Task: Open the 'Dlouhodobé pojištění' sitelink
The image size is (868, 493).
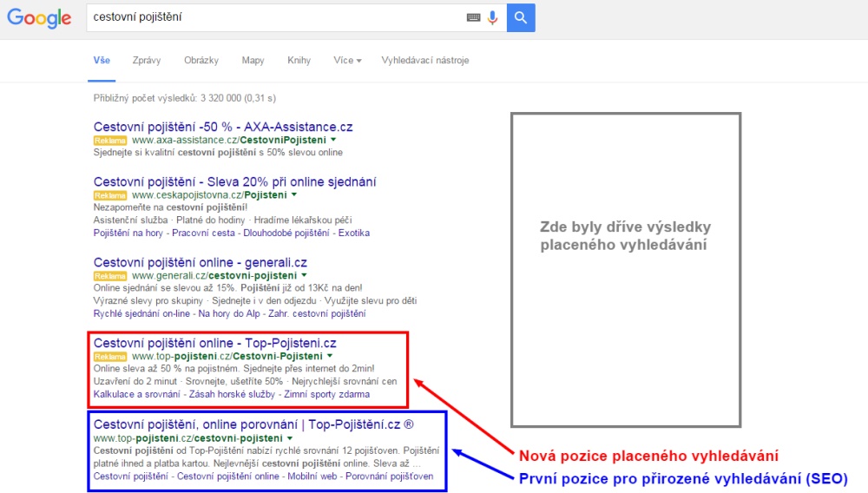Action: tap(286, 233)
